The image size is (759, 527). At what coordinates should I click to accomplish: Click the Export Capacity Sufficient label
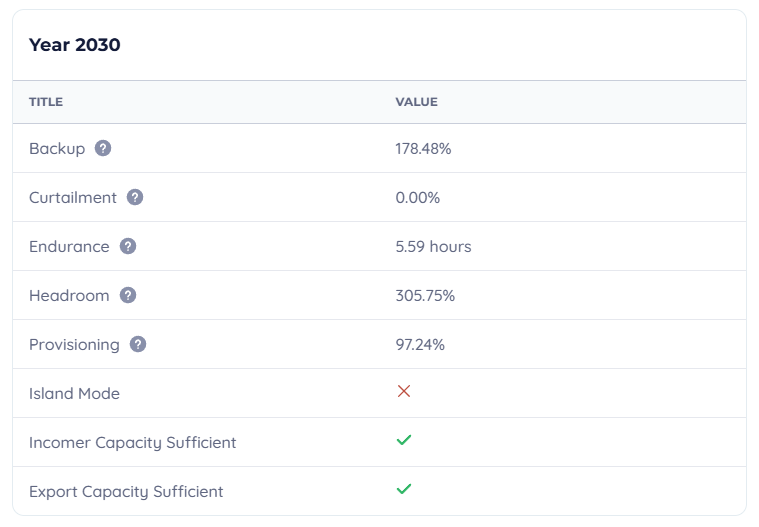[x=126, y=491]
